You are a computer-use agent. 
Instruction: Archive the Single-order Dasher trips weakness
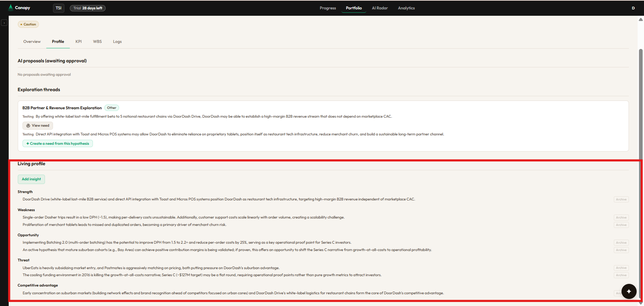click(621, 218)
